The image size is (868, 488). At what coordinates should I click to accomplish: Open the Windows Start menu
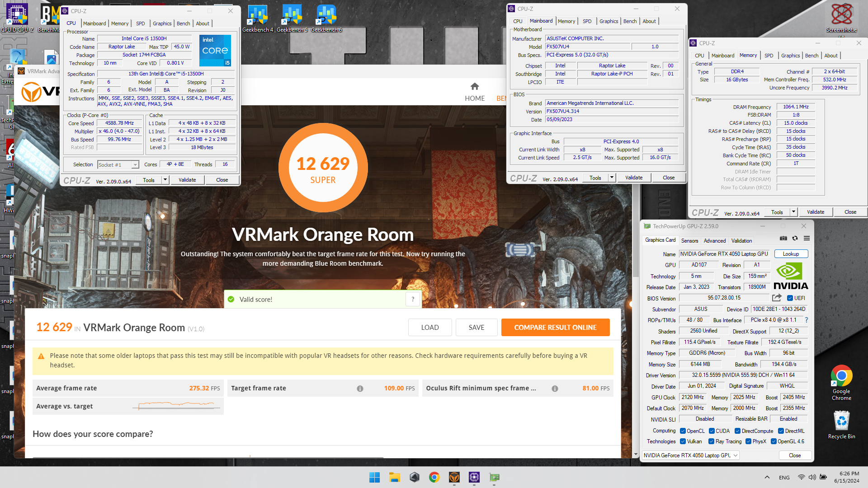[x=374, y=477]
